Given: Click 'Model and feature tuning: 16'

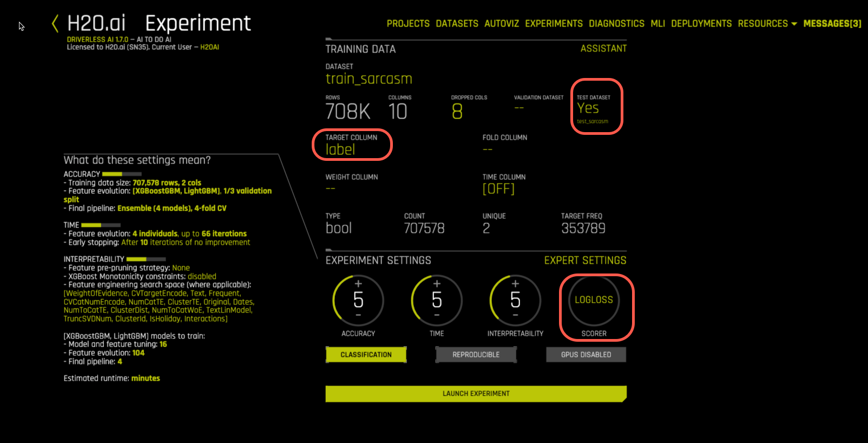Looking at the screenshot, I should [115, 344].
